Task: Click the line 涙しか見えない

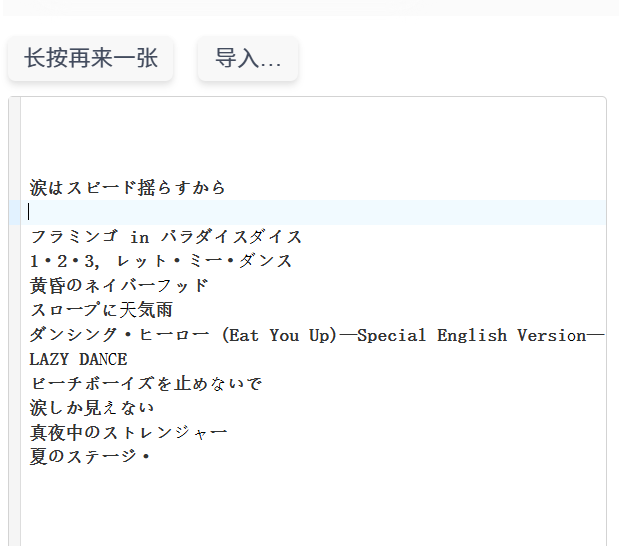Action: tap(92, 408)
